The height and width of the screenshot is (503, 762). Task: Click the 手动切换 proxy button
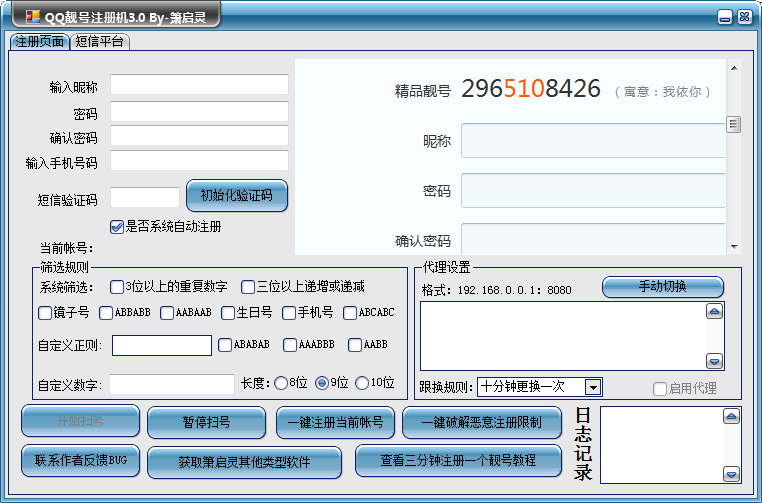click(662, 287)
